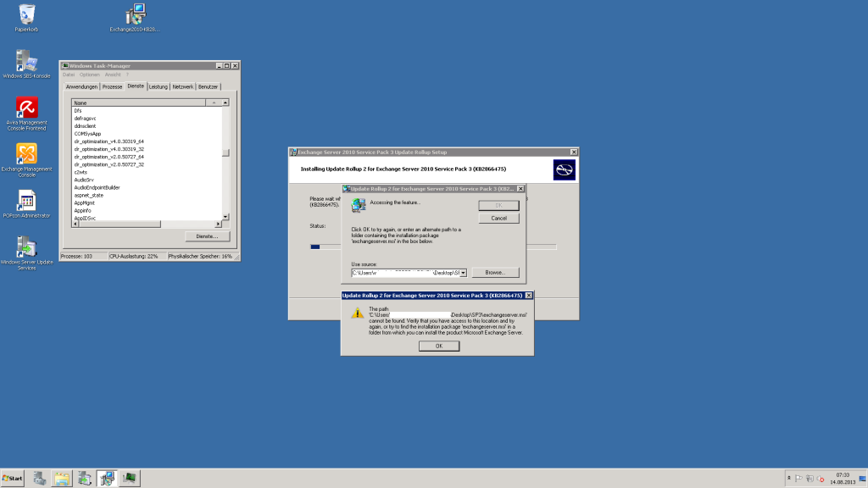Open the Datei menu in Task Manager
Screen dimensions: 868x488
click(69, 75)
